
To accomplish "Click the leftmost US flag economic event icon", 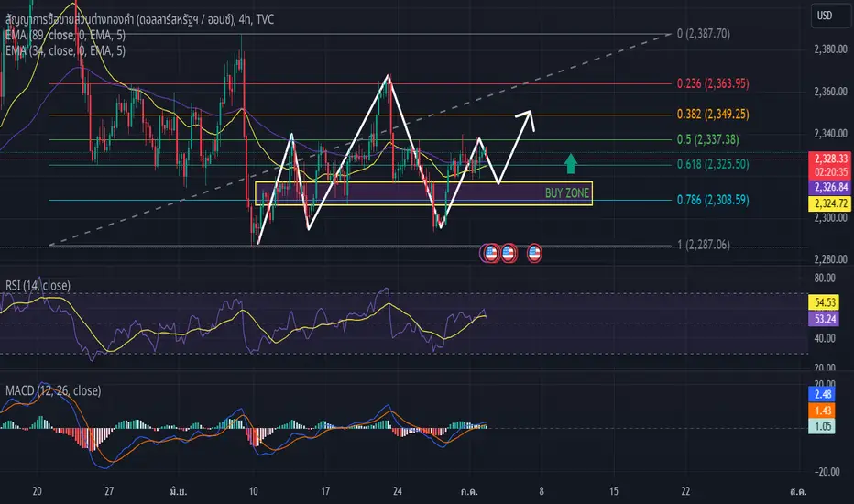I will 491,253.
